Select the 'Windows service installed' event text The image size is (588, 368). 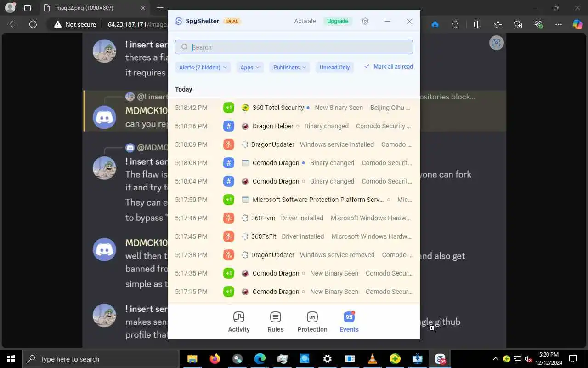[x=337, y=144]
